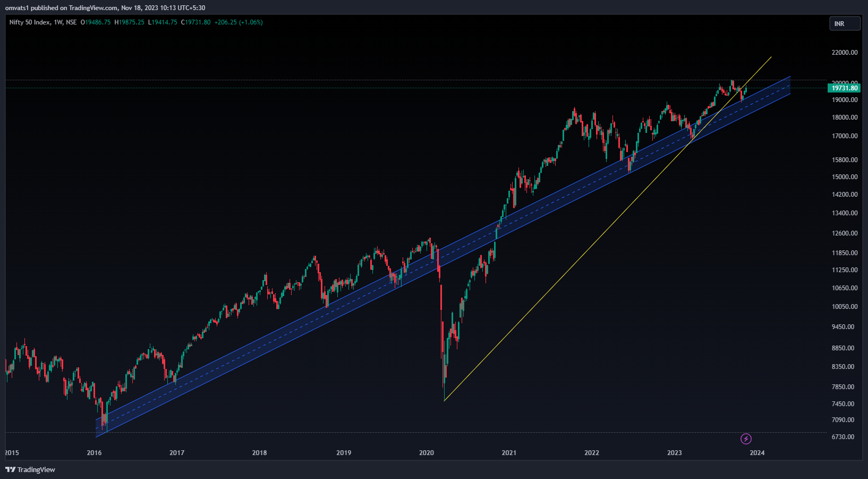This screenshot has width=868, height=479.
Task: Click the omvats1 published header text
Action: (105, 7)
